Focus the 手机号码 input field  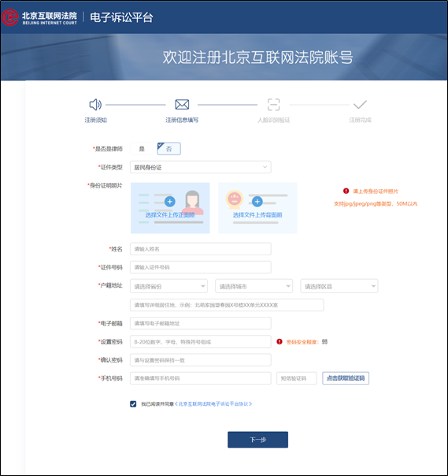pyautogui.click(x=201, y=378)
